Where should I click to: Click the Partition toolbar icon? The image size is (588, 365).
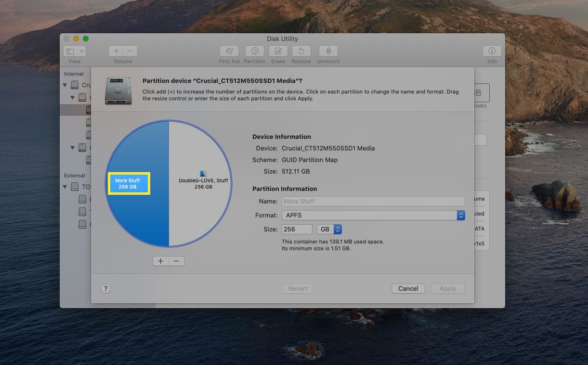(254, 51)
